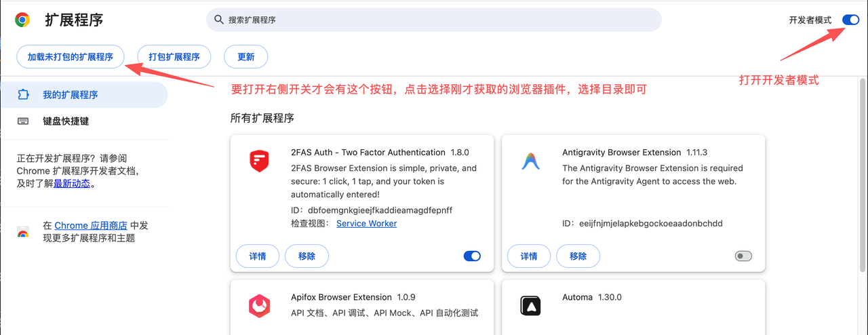Open 详情 for Antigravity Browser Extension
This screenshot has height=335, width=868.
pyautogui.click(x=529, y=256)
